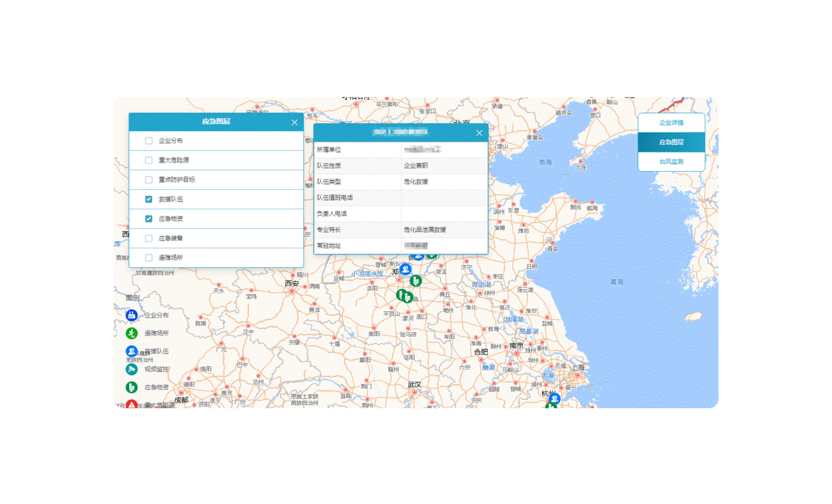Click the green 避难场所 legend icon
The width and height of the screenshot is (832, 504).
pos(132,333)
